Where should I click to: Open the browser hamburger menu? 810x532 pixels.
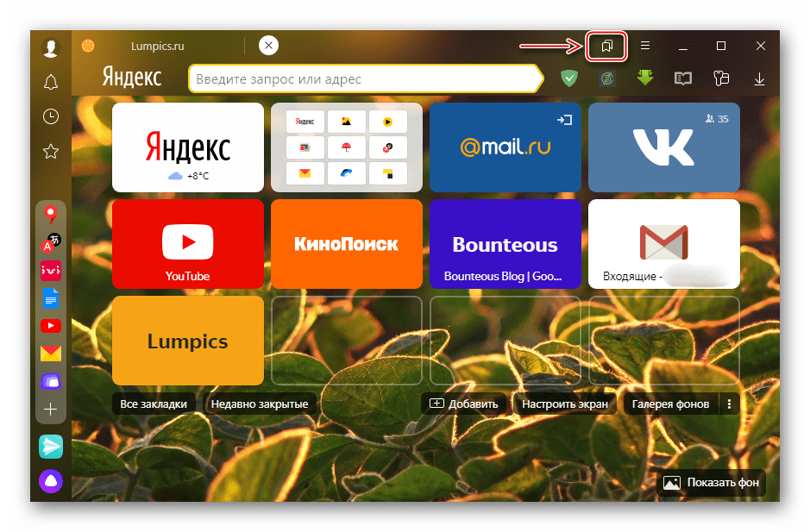(644, 46)
